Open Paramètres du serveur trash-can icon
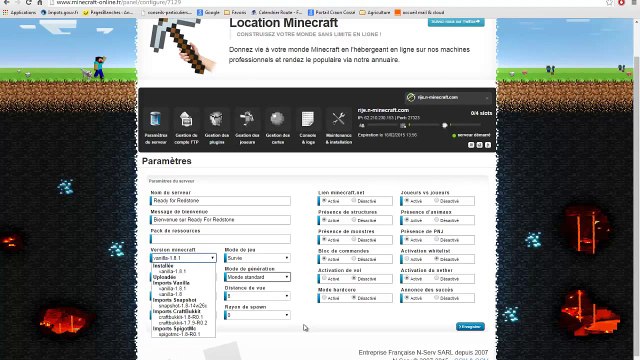The width and height of the screenshot is (640, 360). [x=156, y=119]
